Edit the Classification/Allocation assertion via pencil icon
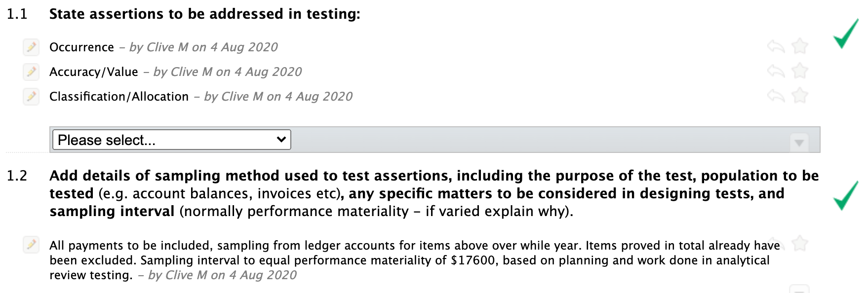This screenshot has width=868, height=293. [31, 96]
